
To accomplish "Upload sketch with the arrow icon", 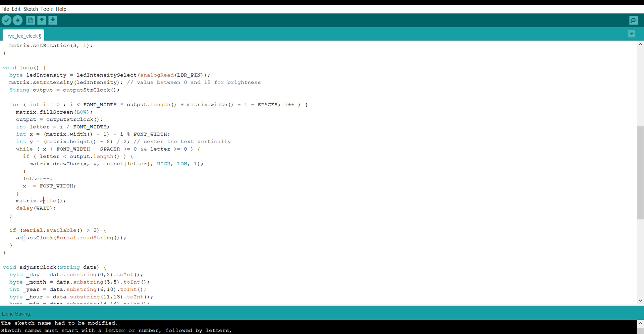I will click(x=17, y=20).
